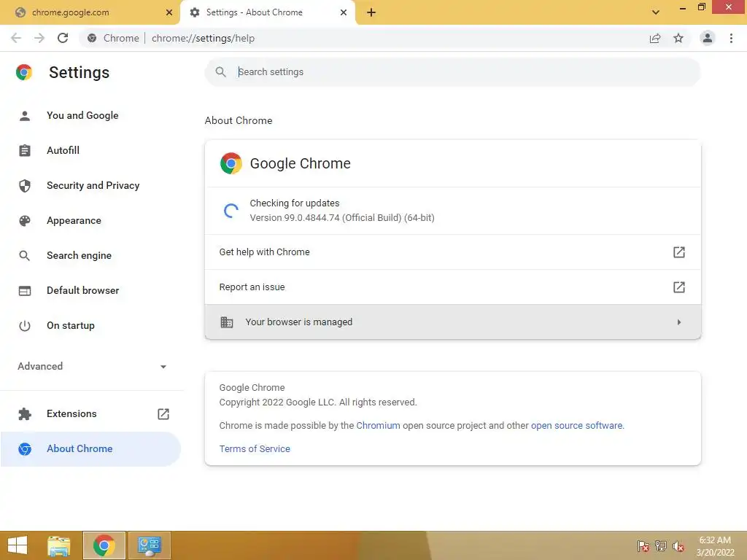The image size is (747, 560).
Task: Click the magnifier icon in search settings
Action: pyautogui.click(x=220, y=72)
